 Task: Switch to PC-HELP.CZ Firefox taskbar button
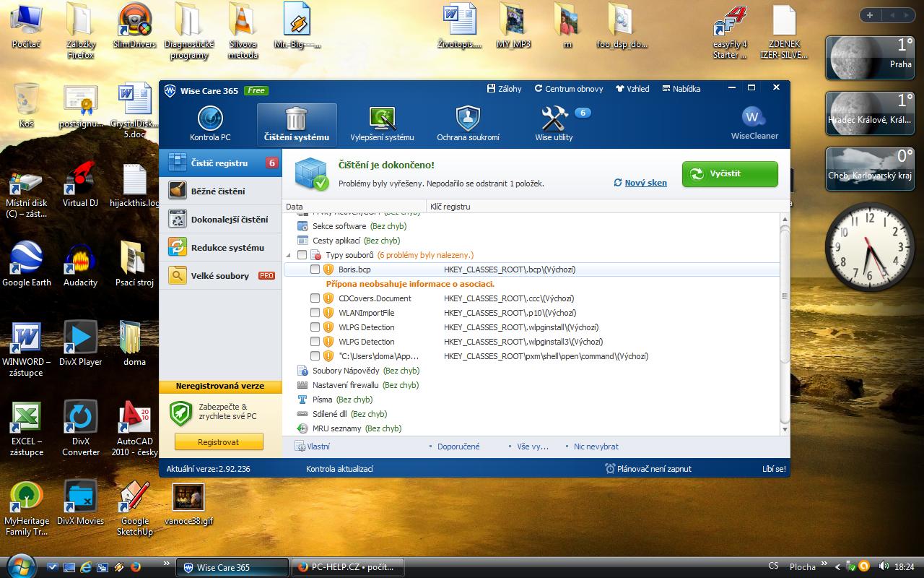(348, 567)
